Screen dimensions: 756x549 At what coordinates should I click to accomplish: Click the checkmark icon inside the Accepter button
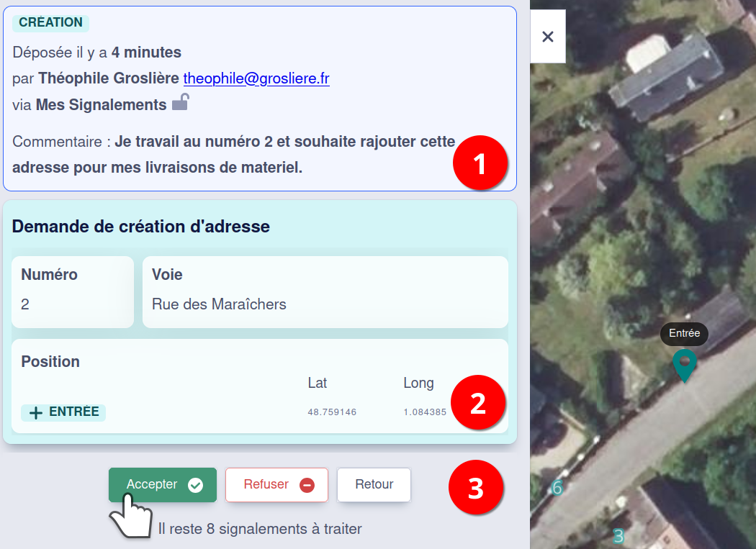click(x=195, y=486)
